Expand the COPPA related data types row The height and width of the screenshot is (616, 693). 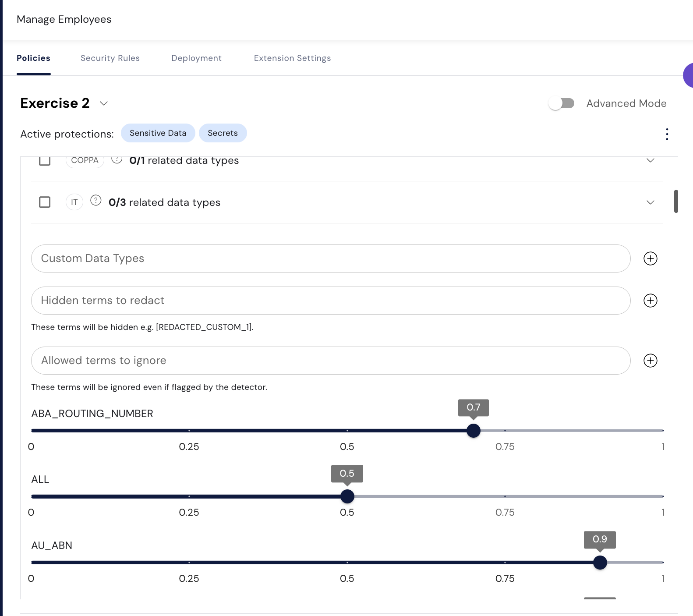point(650,160)
